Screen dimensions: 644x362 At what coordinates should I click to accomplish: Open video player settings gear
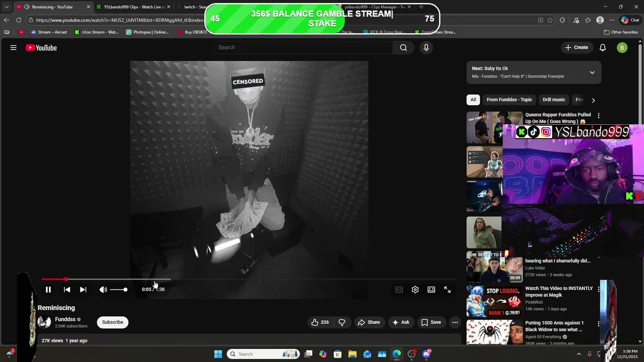click(415, 290)
